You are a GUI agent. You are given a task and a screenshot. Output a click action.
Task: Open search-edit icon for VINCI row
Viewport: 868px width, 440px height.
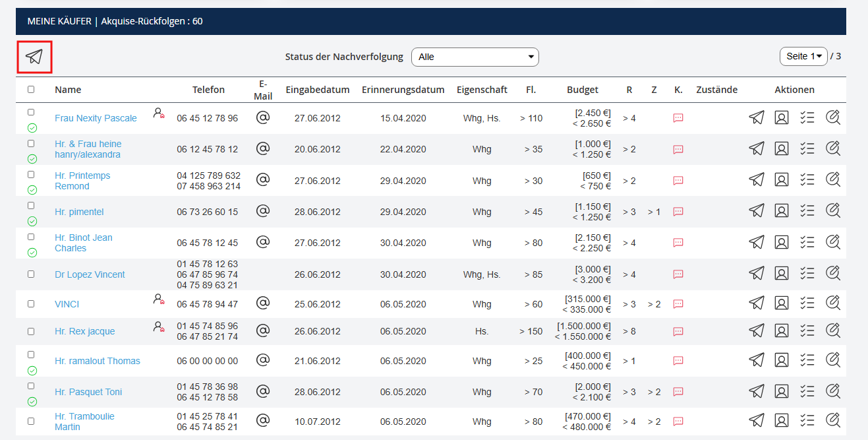pos(833,303)
